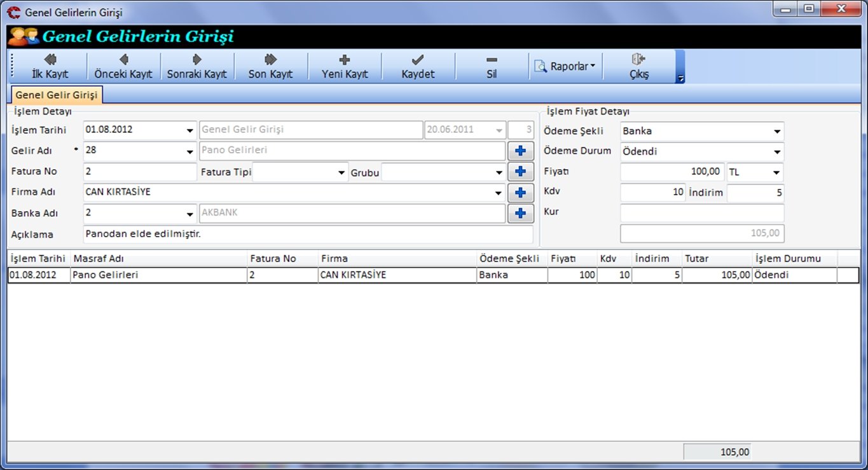Click Önceki Kayıt previous record icon

(123, 60)
